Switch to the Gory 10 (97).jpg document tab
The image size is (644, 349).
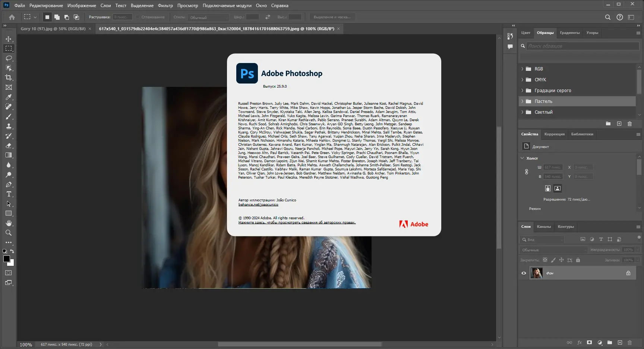coord(53,29)
